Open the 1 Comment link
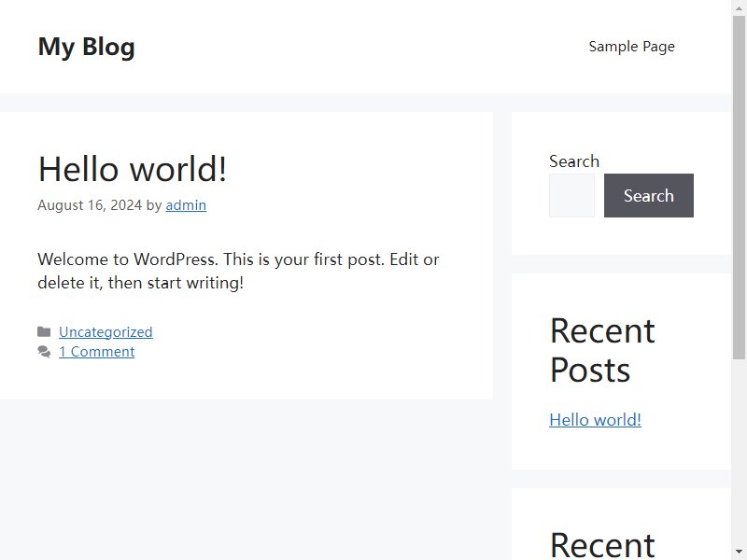Screen dimensions: 747x560 pos(97,352)
